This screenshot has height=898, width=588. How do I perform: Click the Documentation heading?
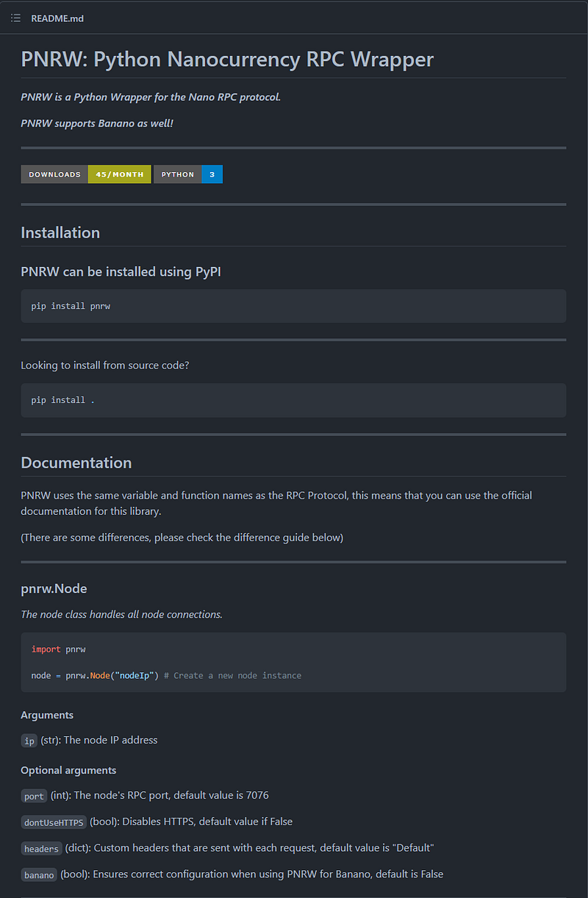coord(76,463)
